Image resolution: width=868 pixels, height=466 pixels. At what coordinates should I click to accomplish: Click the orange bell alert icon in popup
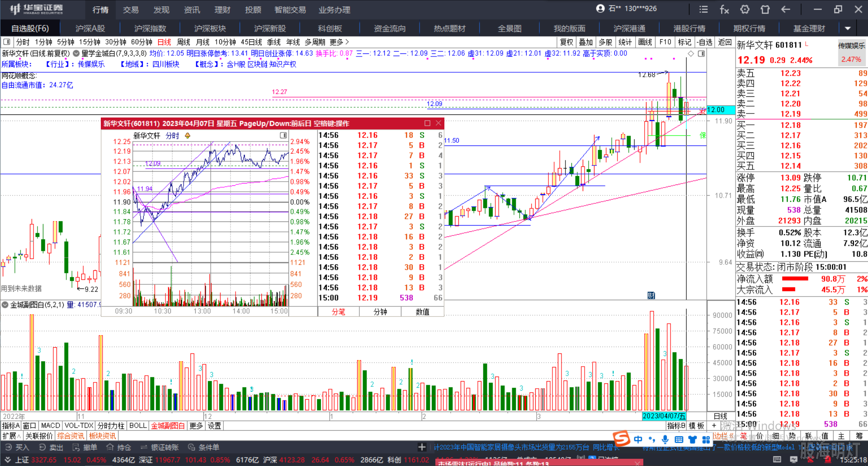click(x=187, y=136)
